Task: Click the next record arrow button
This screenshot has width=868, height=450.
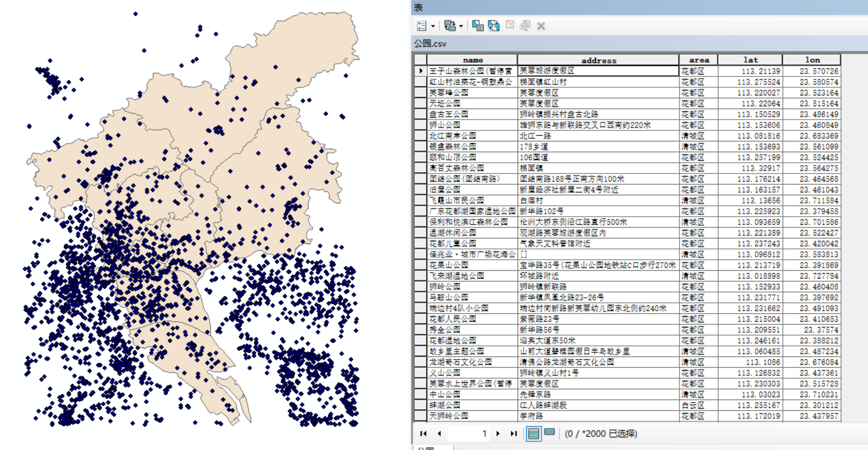Action: pyautogui.click(x=497, y=433)
